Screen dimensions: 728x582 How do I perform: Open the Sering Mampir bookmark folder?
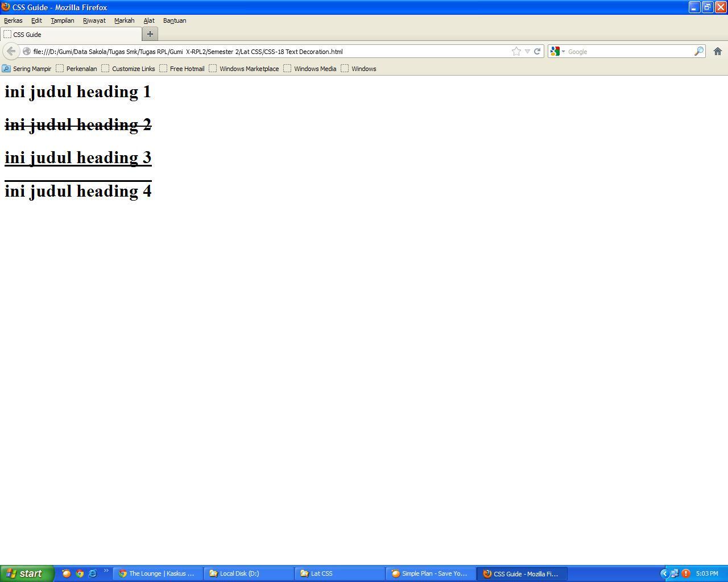(x=27, y=69)
